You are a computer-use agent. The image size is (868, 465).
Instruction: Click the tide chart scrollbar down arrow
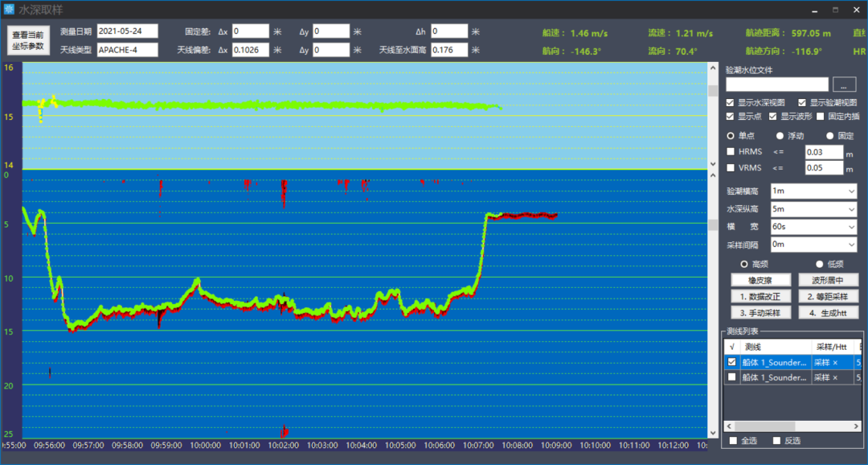pos(712,164)
